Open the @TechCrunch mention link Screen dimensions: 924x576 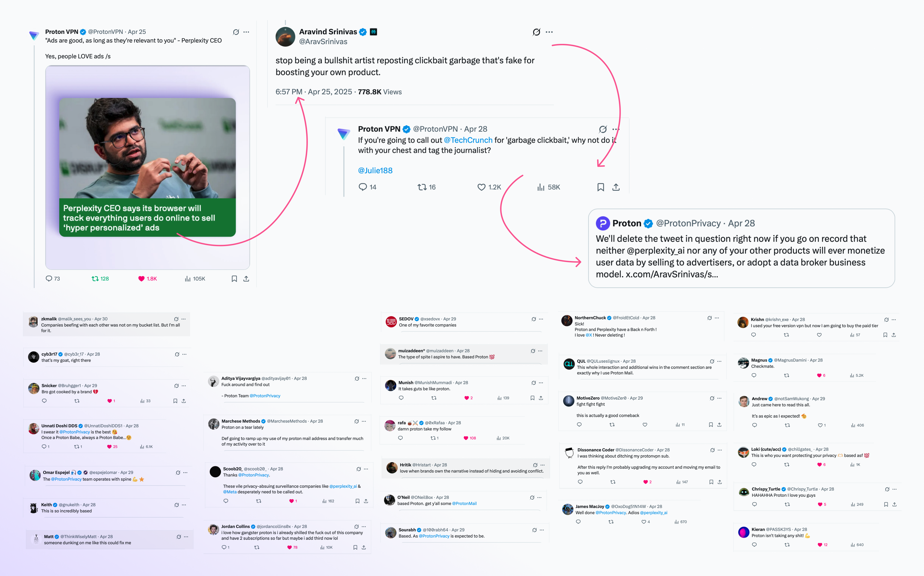pyautogui.click(x=468, y=140)
